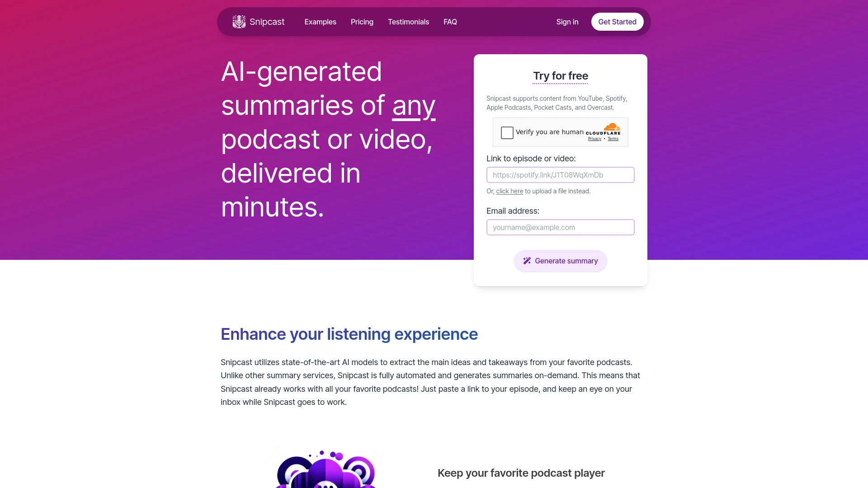Click the episode or video URL input field
Image resolution: width=868 pixels, height=488 pixels.
561,174
